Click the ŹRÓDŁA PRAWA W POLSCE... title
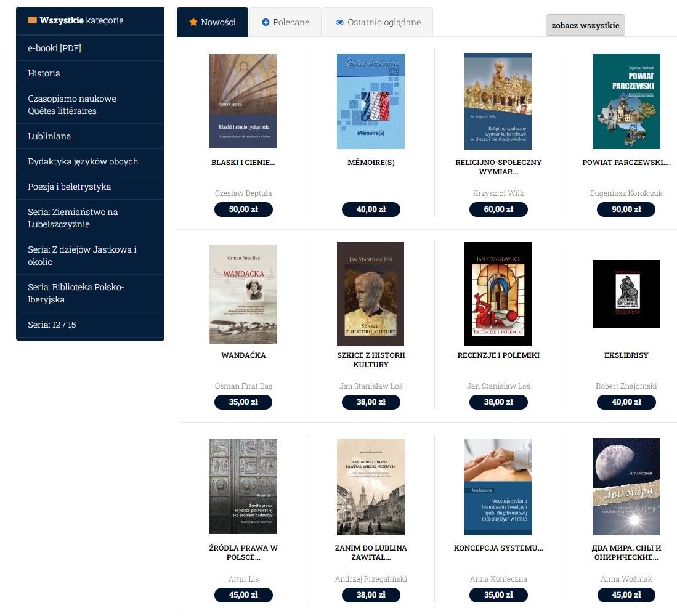Screen dimensions: 677x616 (x=243, y=553)
